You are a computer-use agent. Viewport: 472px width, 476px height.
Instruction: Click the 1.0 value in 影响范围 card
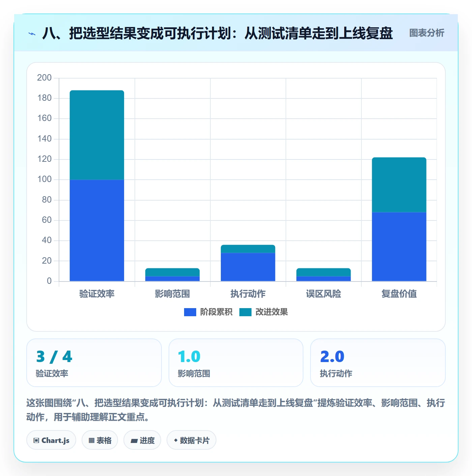click(x=189, y=357)
